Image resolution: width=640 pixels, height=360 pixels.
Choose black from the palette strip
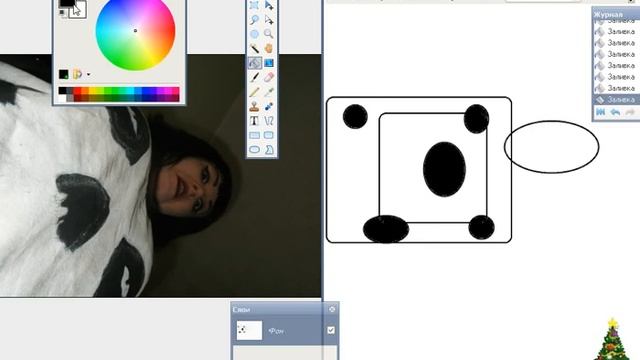(x=62, y=91)
